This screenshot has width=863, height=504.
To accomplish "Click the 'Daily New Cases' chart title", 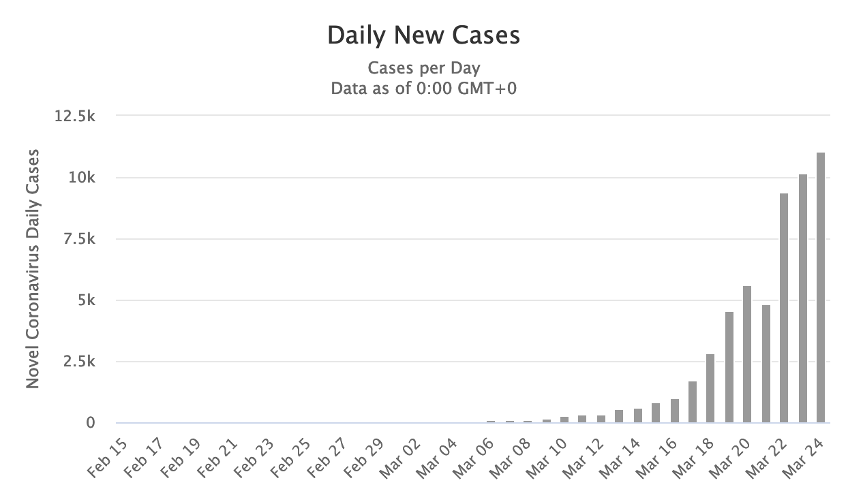I will pyautogui.click(x=423, y=36).
